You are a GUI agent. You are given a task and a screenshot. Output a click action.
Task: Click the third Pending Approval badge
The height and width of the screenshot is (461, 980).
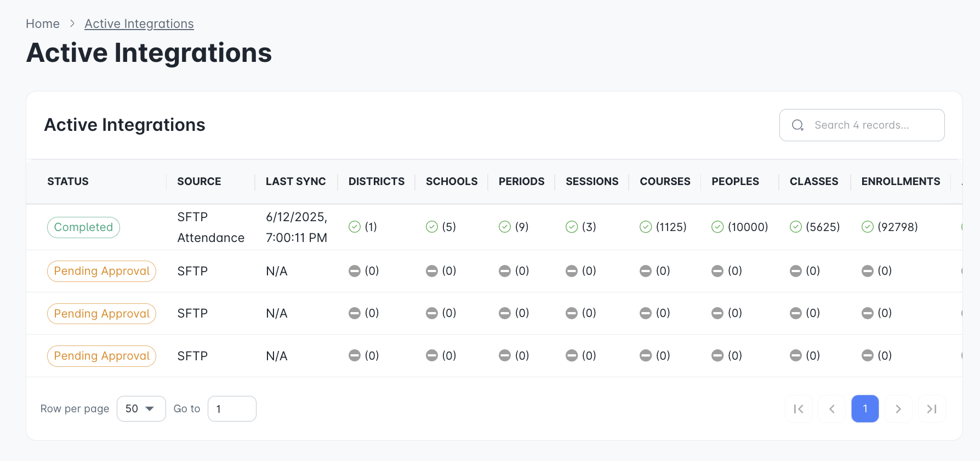coord(101,356)
